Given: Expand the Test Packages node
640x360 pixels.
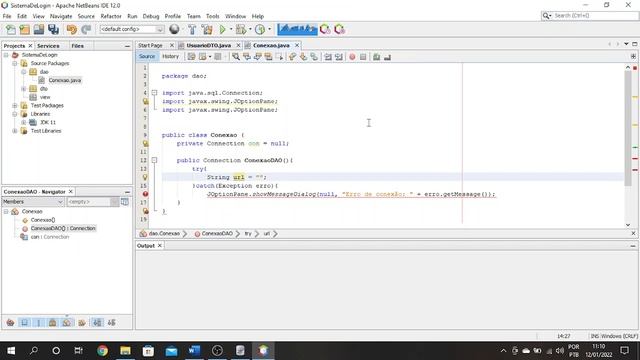Looking at the screenshot, I should 15,105.
